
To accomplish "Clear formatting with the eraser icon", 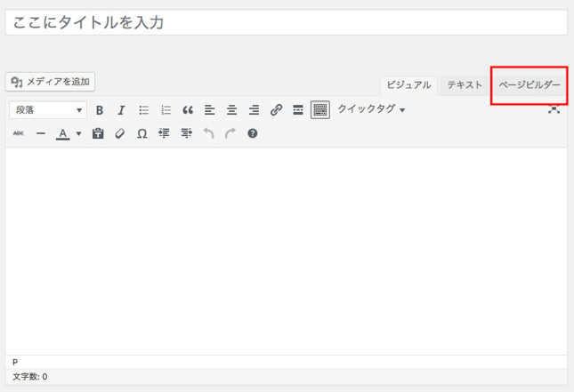I will tap(120, 133).
